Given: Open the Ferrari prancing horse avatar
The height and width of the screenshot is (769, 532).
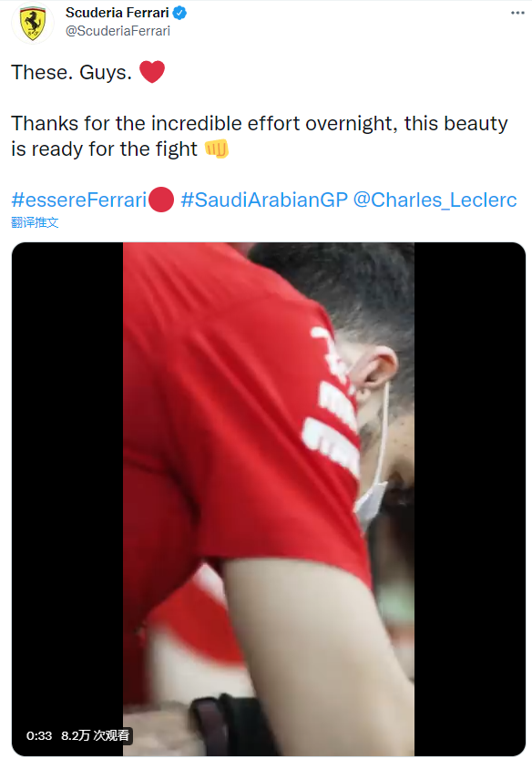Looking at the screenshot, I should pos(33,23).
